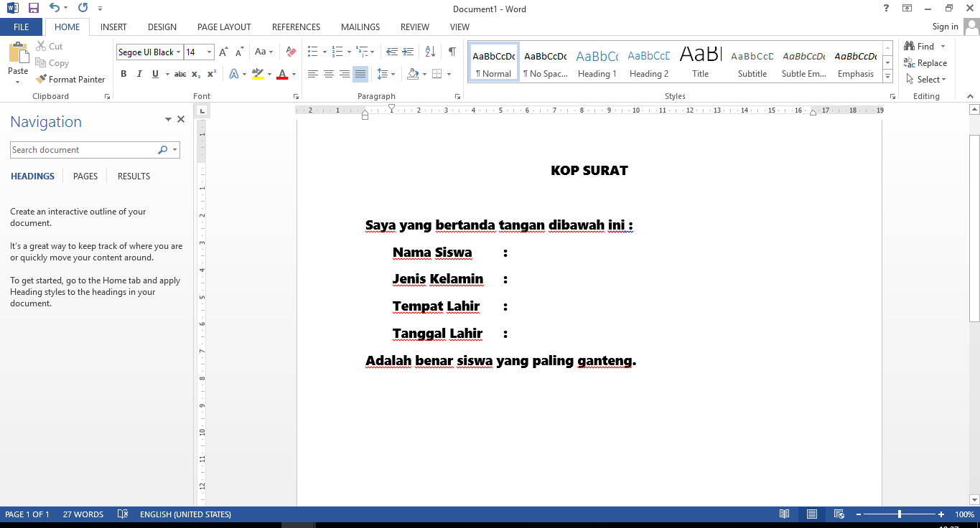Select the Text Highlight Color icon

click(258, 73)
